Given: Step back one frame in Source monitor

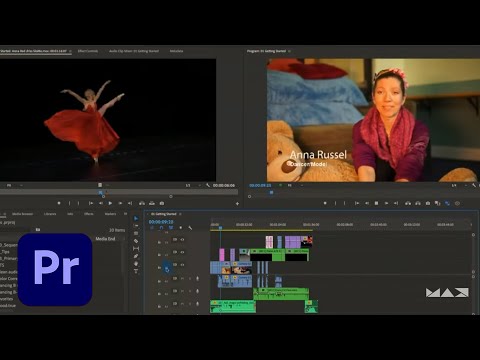Looking at the screenshot, I should (x=101, y=203).
